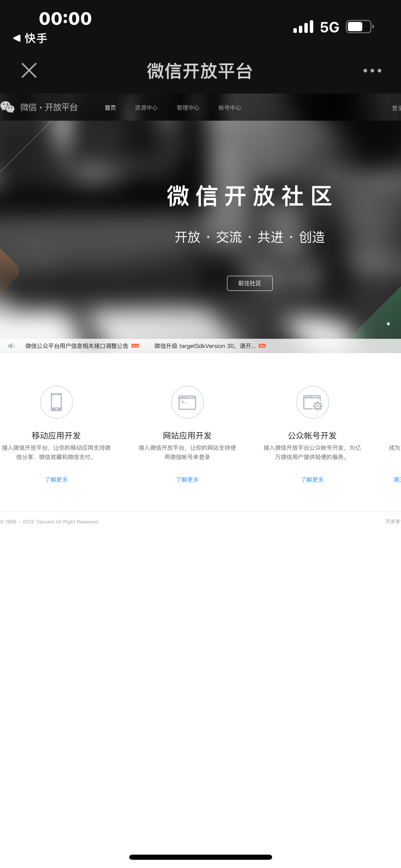The image size is (401, 868).
Task: Click the 登录 link in header
Action: tap(397, 108)
